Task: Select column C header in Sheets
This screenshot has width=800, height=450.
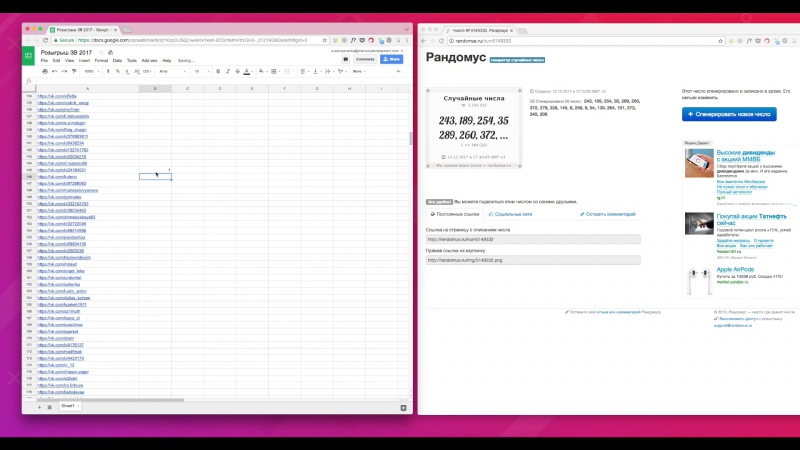Action: [187, 89]
